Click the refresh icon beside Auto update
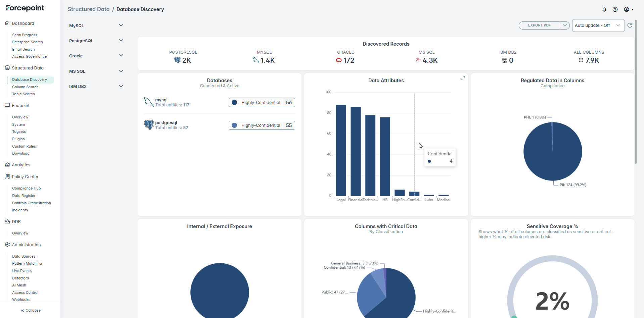 point(630,25)
